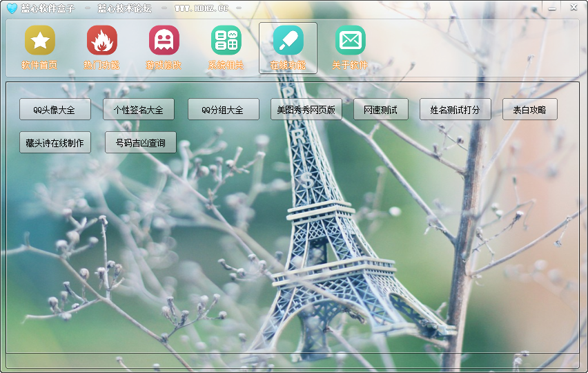
Task: Click the 表白攻略 button
Action: pyautogui.click(x=529, y=109)
